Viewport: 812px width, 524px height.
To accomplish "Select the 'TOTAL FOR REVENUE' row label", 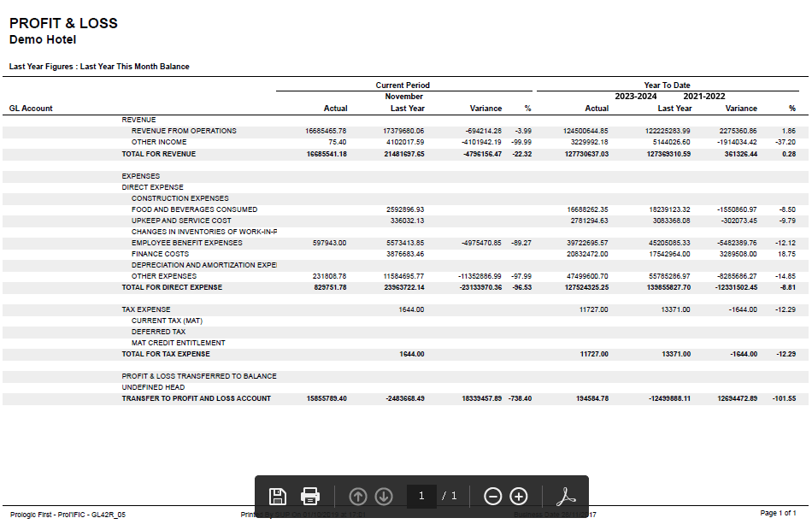I will coord(158,154).
